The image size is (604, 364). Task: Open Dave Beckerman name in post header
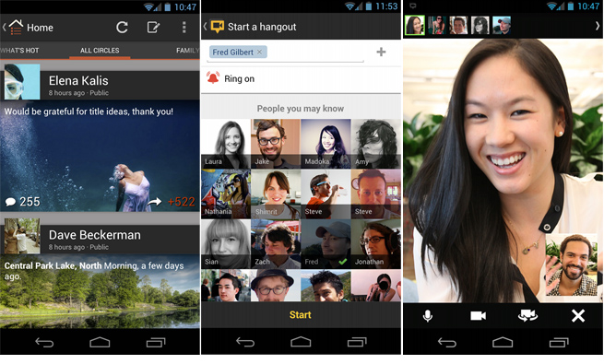(95, 235)
